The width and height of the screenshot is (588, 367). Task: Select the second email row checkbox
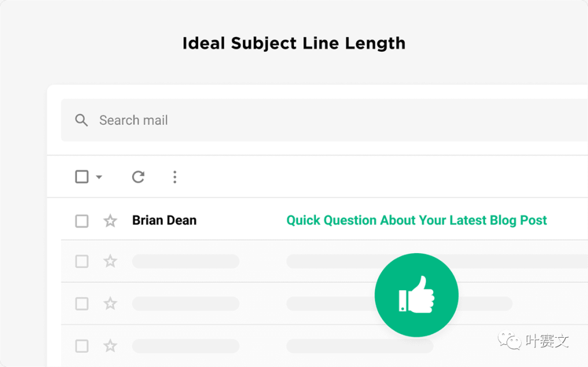82,261
